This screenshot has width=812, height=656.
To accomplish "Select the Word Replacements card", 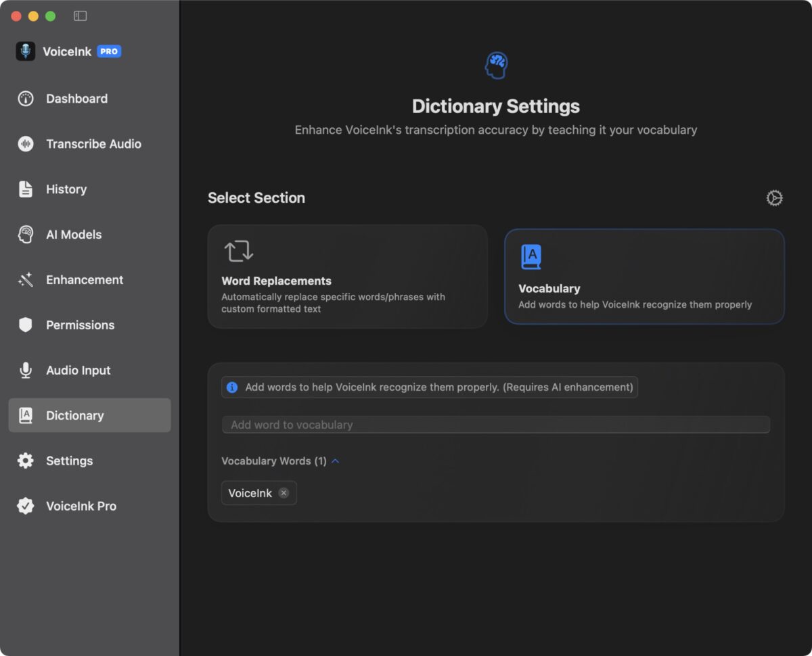I will [347, 277].
